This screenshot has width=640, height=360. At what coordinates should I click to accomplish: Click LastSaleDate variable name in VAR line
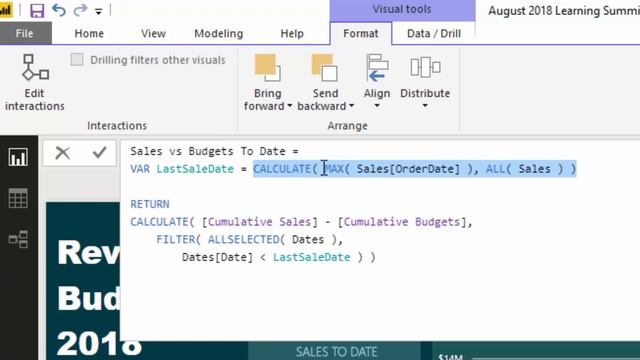coord(195,169)
